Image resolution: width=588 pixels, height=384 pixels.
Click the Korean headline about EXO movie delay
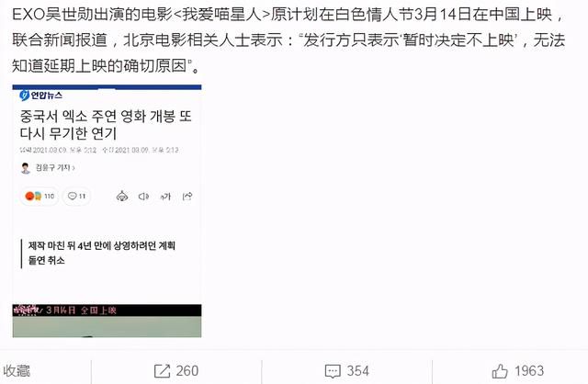[106, 125]
